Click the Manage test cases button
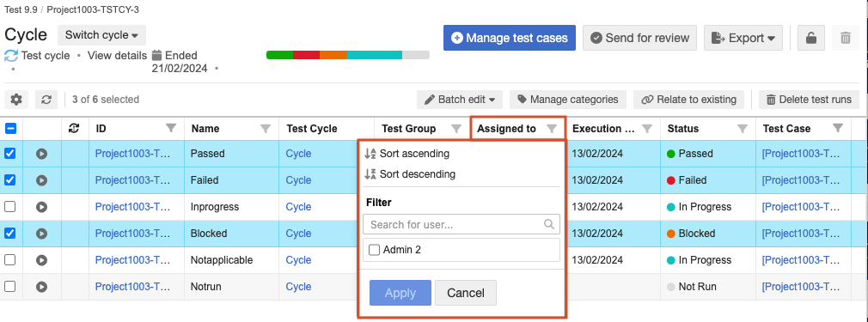 tap(510, 38)
